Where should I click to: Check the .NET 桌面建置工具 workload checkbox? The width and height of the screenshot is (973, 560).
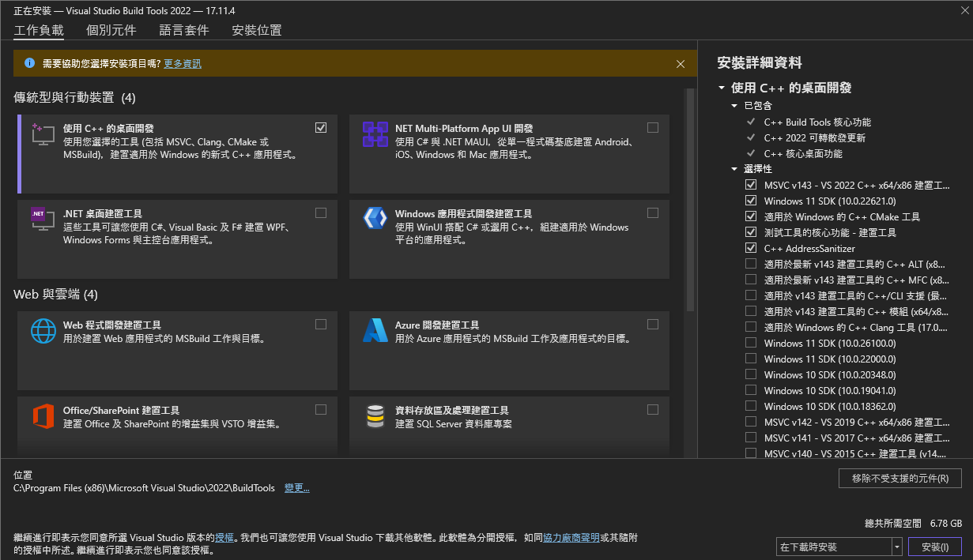tap(321, 212)
